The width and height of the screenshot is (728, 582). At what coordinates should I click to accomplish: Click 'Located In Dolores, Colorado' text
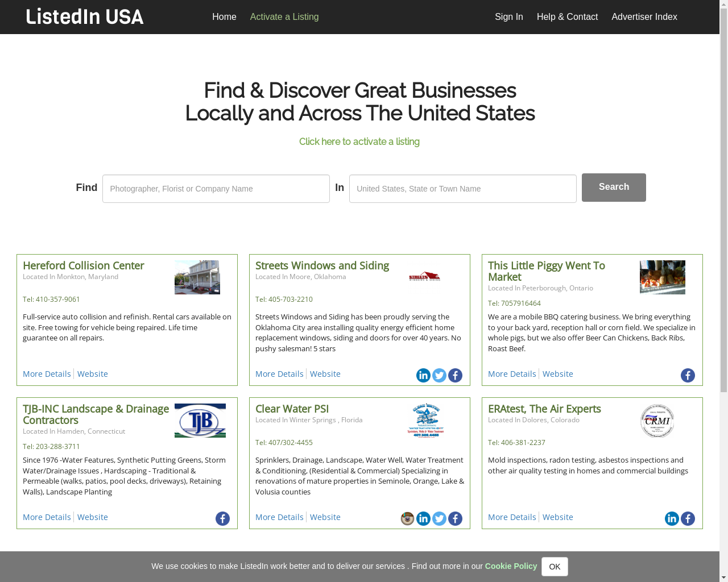coord(533,420)
